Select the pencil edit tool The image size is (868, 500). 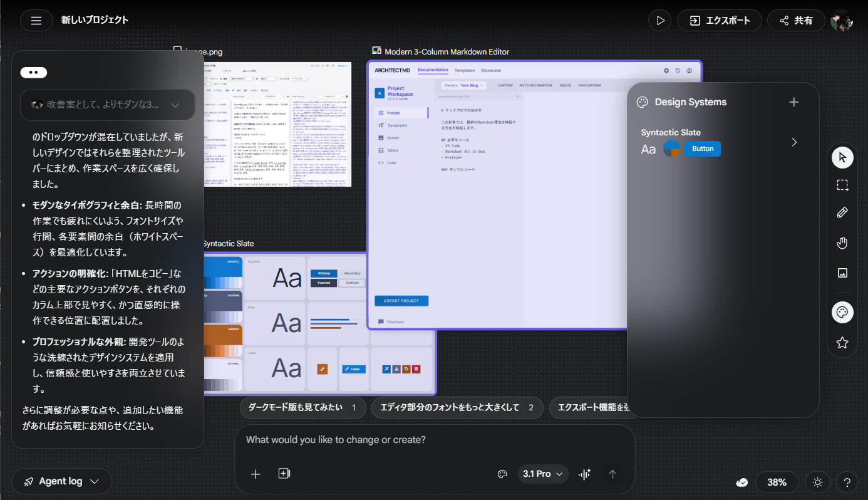click(x=842, y=213)
